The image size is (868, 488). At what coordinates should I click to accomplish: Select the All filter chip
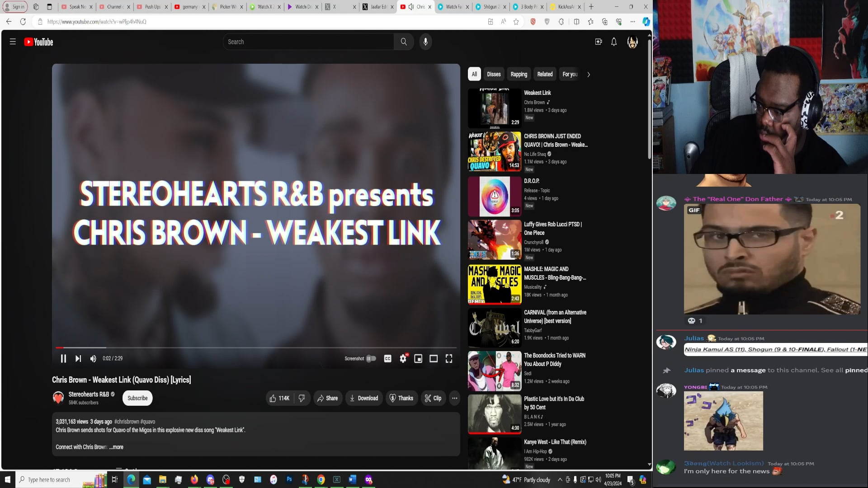(x=474, y=74)
